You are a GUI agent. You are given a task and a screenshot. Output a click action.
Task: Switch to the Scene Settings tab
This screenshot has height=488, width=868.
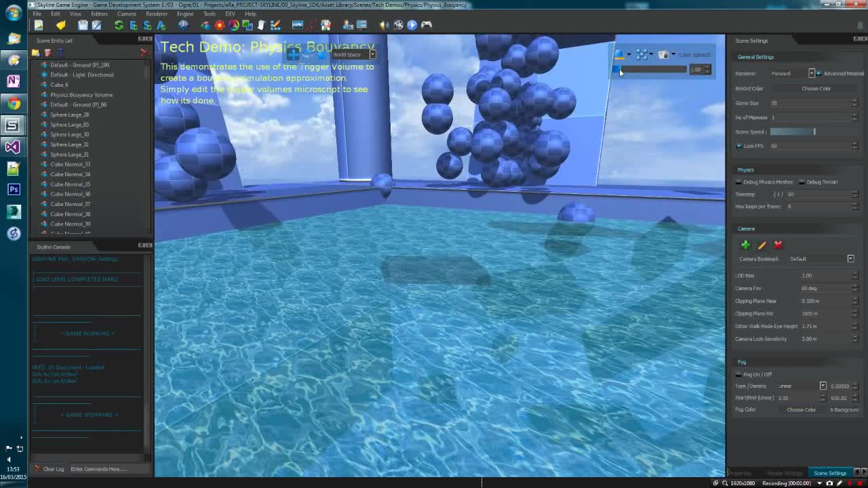830,473
